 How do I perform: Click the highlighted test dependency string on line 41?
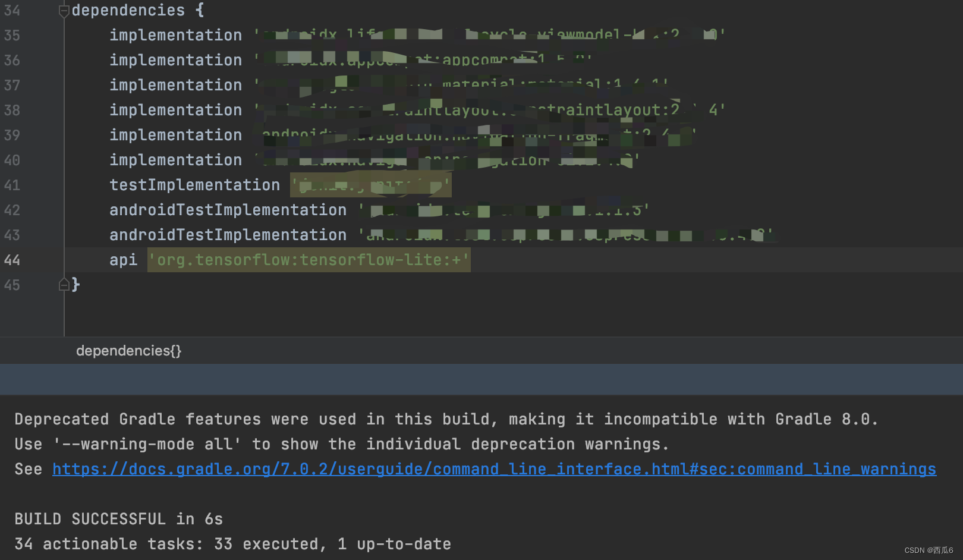[371, 185]
